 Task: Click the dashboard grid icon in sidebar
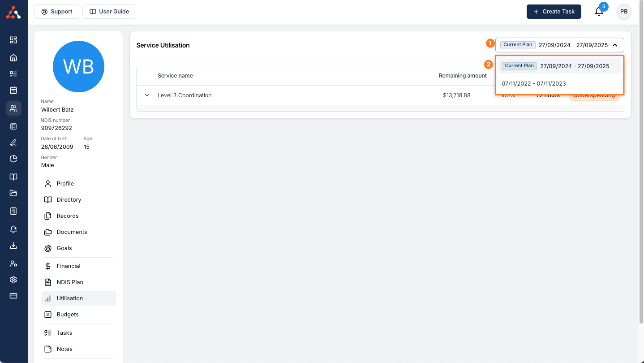point(13,40)
